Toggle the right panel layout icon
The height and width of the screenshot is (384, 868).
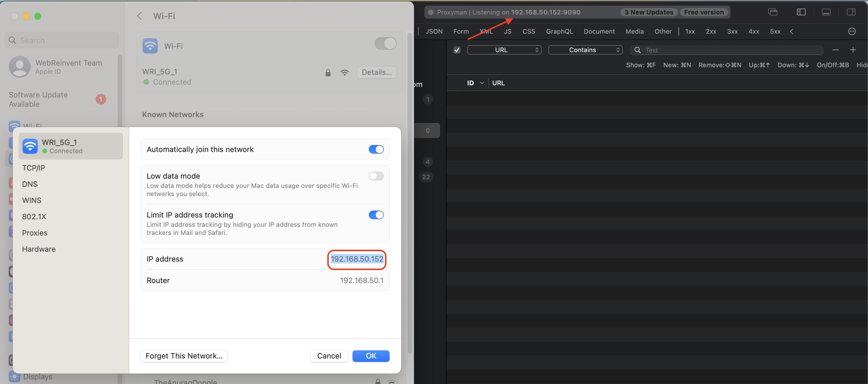click(x=851, y=12)
